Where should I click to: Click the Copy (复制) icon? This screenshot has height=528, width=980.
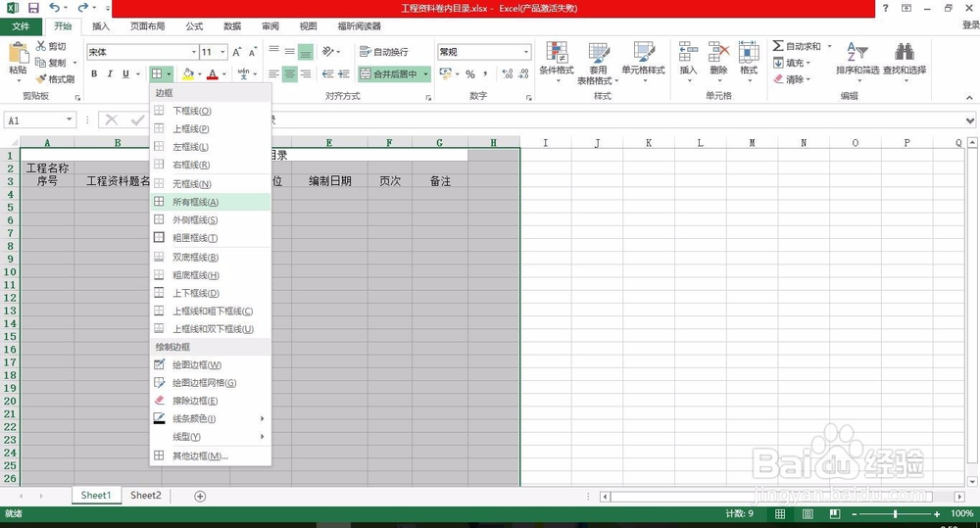(40, 63)
